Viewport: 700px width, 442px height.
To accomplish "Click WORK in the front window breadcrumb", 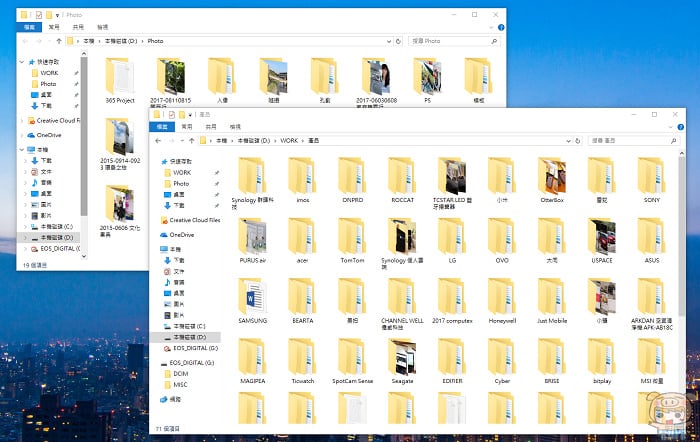I will point(289,141).
